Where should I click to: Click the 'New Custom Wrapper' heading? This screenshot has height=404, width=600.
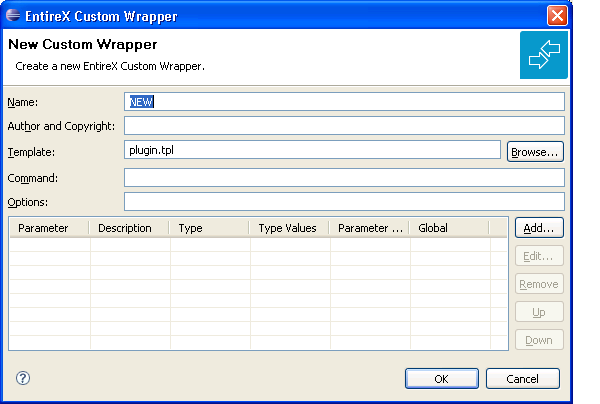coord(83,44)
